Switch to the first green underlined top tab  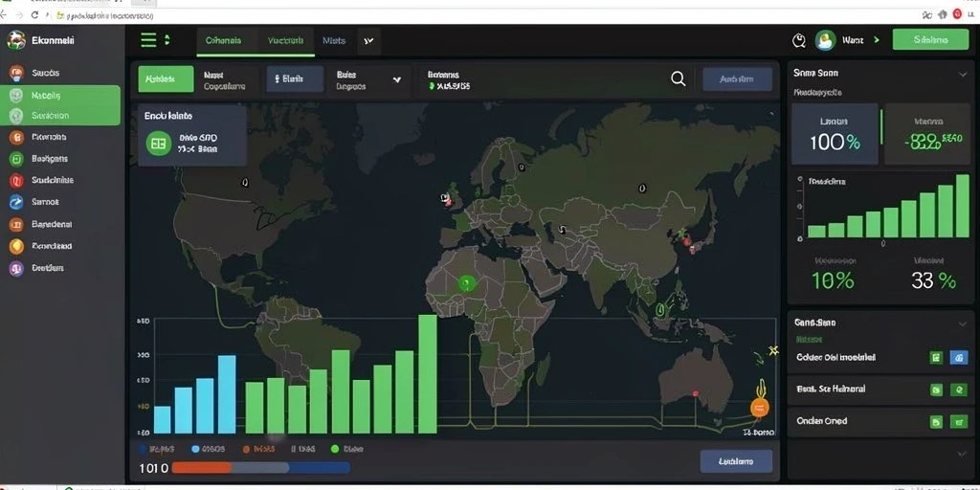point(224,41)
